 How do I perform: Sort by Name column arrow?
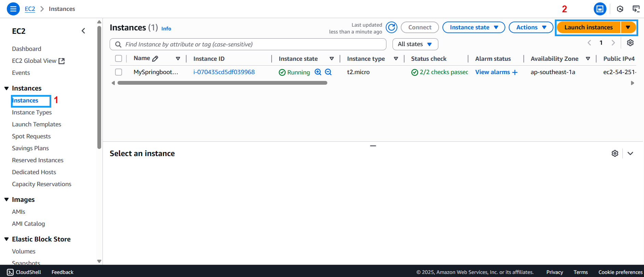pos(178,58)
